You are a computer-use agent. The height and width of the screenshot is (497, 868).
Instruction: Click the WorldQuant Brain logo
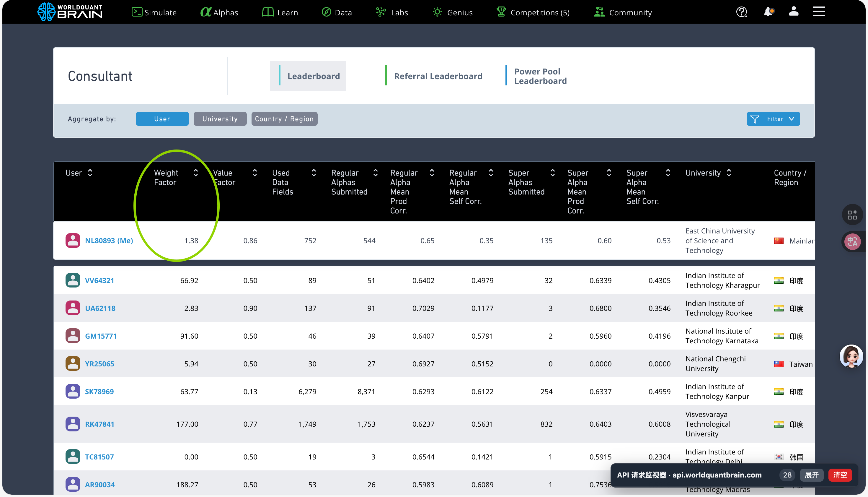pos(70,12)
